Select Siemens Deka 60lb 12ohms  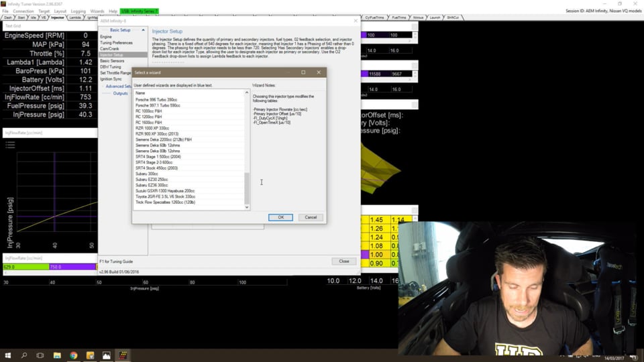pos(158,145)
